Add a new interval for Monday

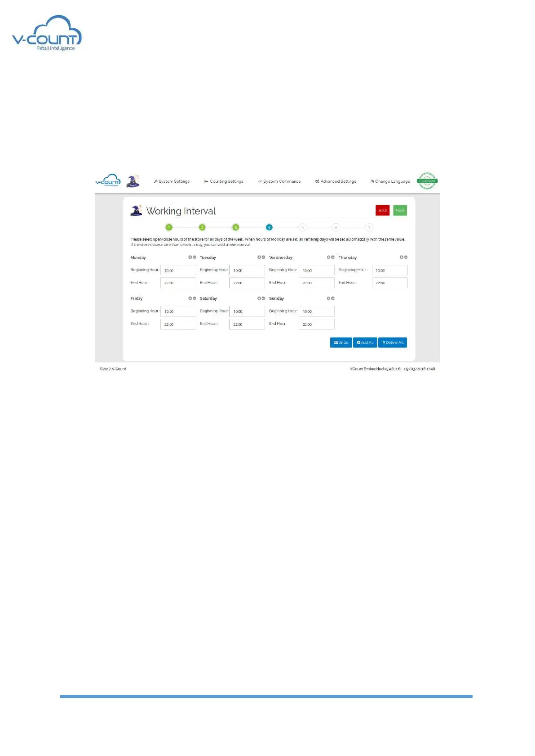190,257
